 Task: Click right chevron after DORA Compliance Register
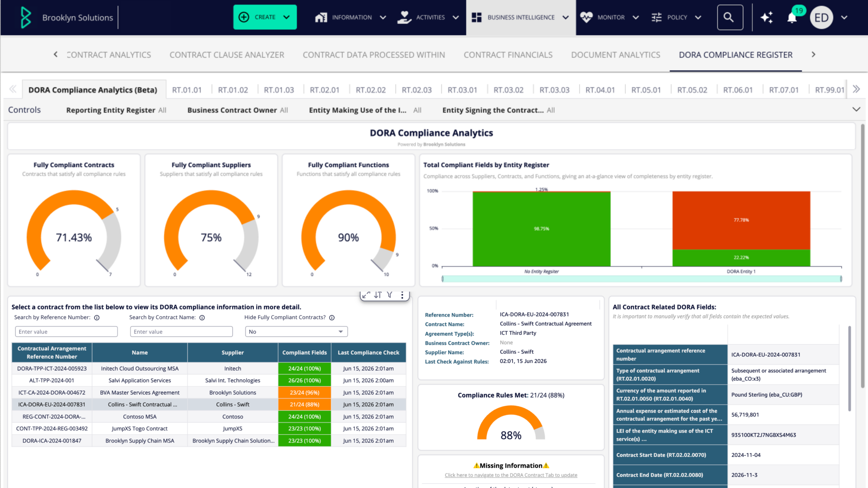coord(813,54)
